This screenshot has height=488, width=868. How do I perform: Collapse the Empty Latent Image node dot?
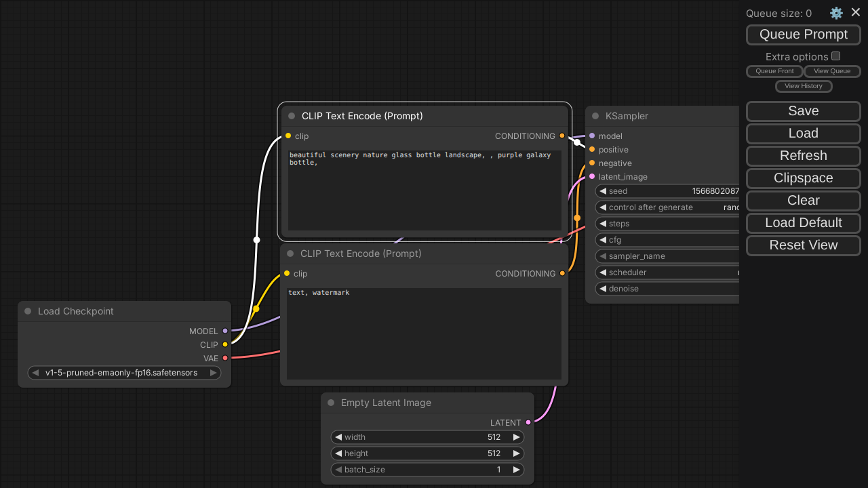pyautogui.click(x=331, y=403)
